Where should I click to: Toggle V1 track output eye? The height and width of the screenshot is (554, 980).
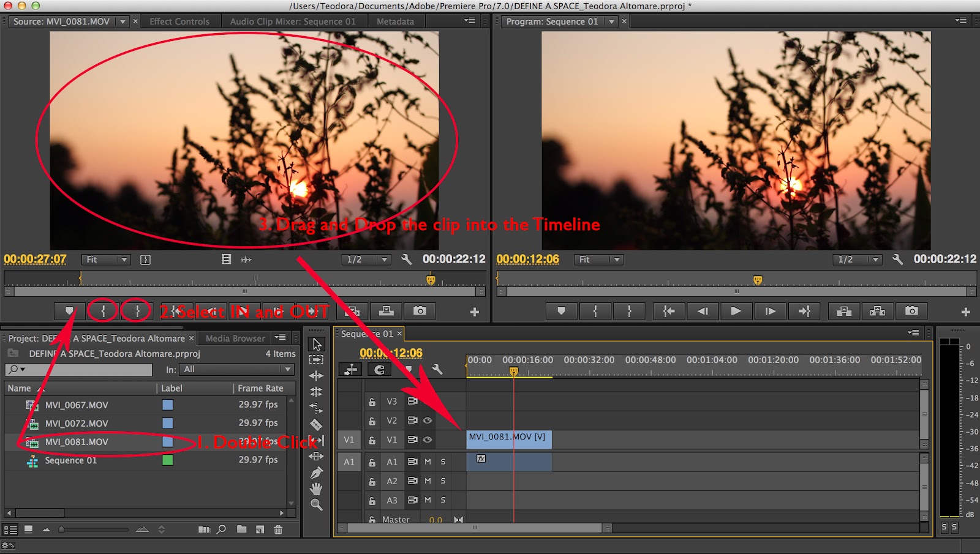tap(428, 440)
